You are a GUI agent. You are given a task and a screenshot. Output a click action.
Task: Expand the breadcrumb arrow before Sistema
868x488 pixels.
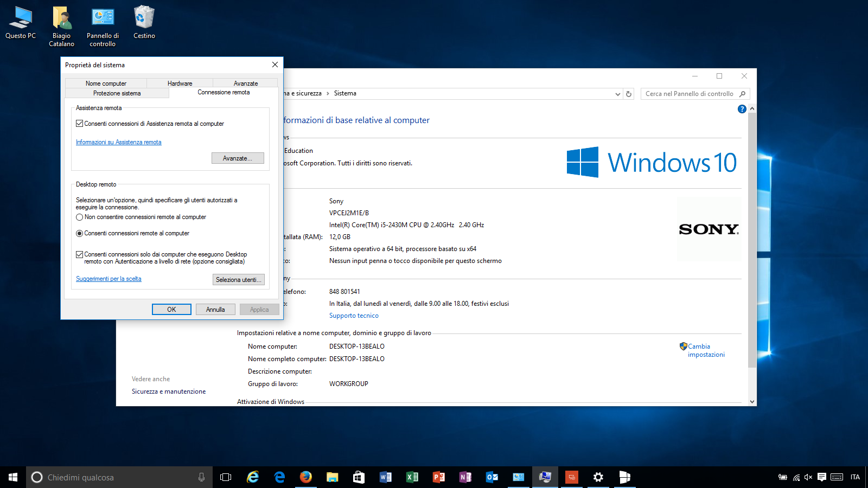pyautogui.click(x=328, y=93)
